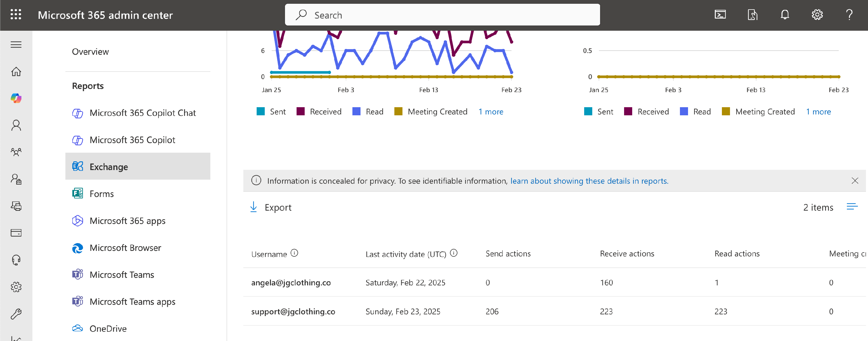The image size is (868, 341).
Task: Open Settings gear in left rail
Action: pos(16,287)
